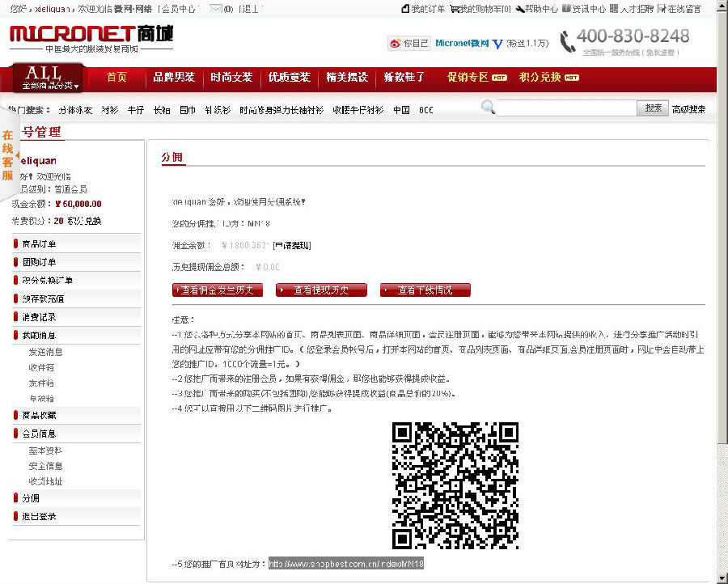
Task: Select 品牌男装 in the main navigation
Action: coord(174,77)
